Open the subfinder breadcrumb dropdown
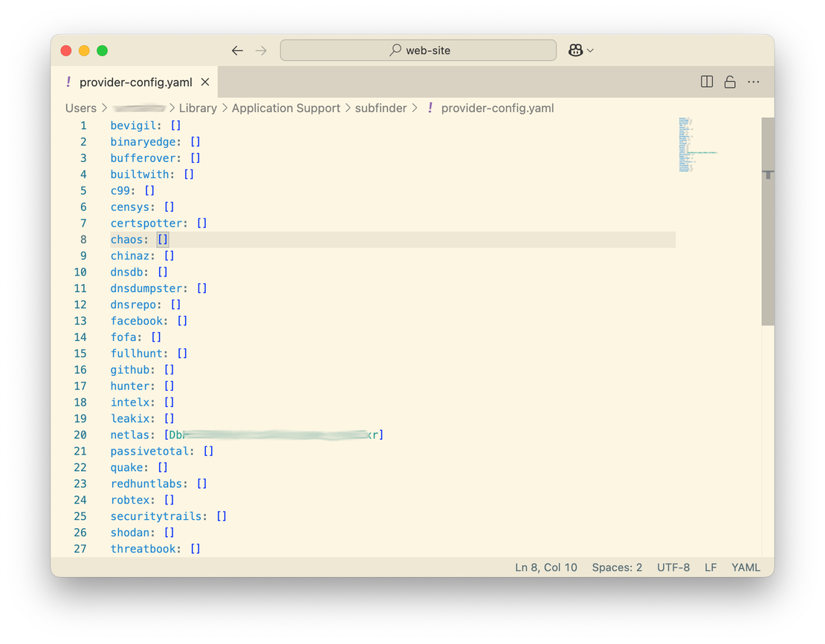Image resolution: width=825 pixels, height=644 pixels. point(381,108)
